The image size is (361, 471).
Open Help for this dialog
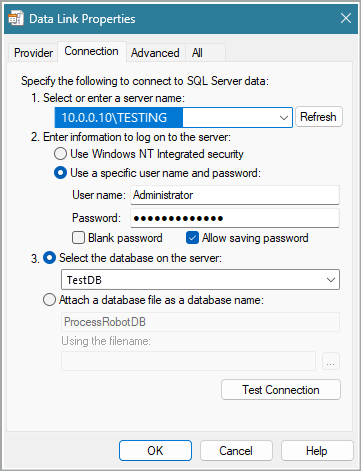click(x=317, y=451)
